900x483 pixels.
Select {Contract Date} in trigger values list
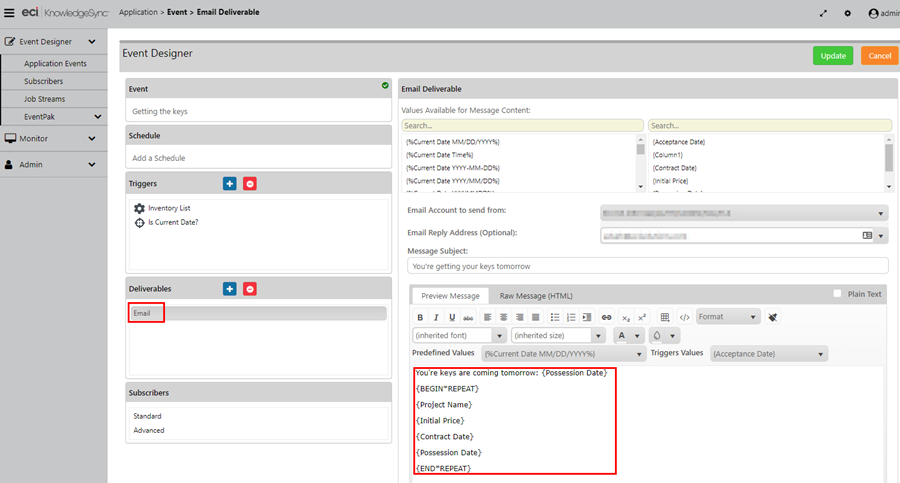coord(674,168)
